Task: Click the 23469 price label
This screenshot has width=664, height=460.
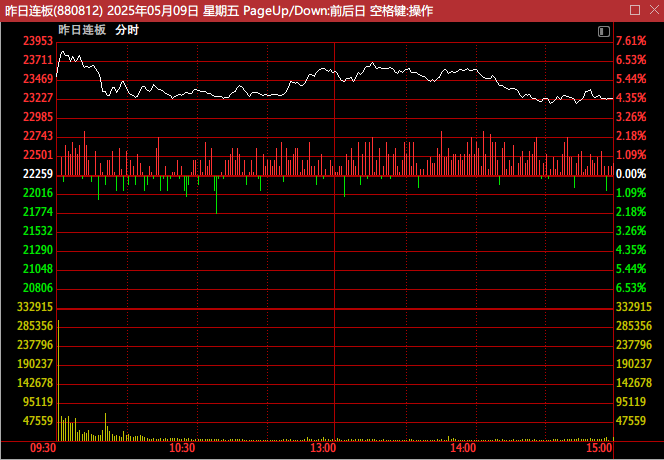Action: (38, 79)
